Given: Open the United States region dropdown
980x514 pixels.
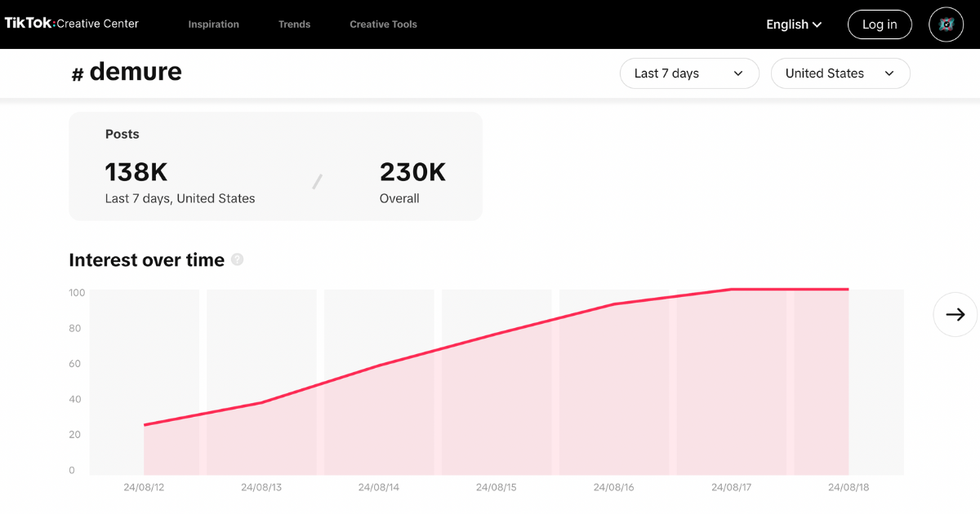Looking at the screenshot, I should pos(840,73).
